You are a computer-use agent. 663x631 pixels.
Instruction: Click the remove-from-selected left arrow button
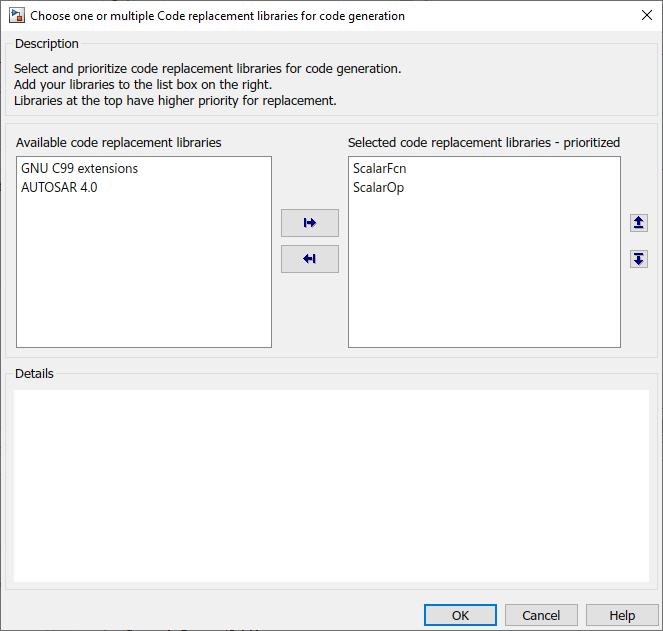point(310,259)
